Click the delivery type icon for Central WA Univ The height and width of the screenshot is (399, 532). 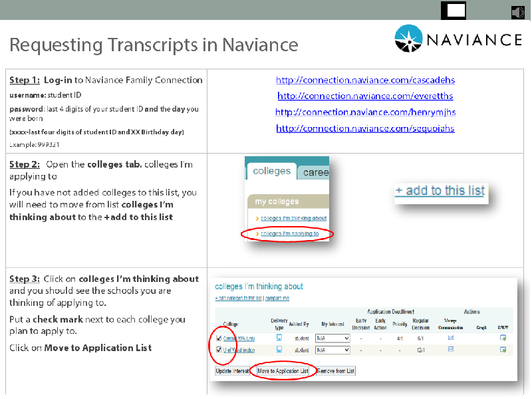[x=279, y=338]
